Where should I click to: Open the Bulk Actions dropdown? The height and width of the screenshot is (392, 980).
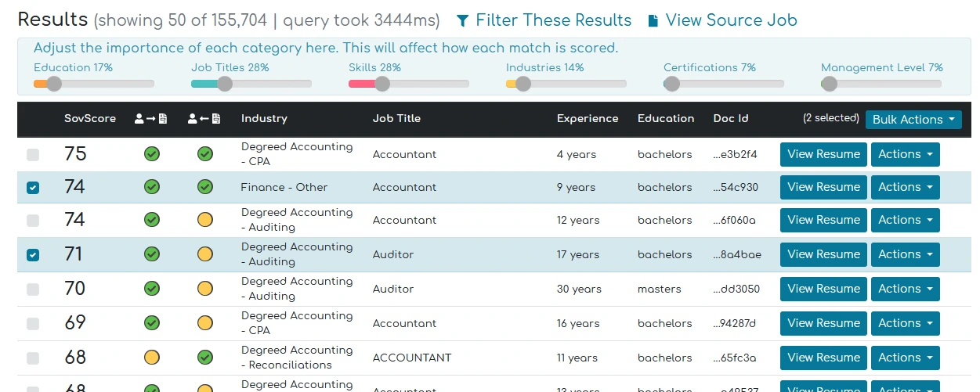[913, 120]
